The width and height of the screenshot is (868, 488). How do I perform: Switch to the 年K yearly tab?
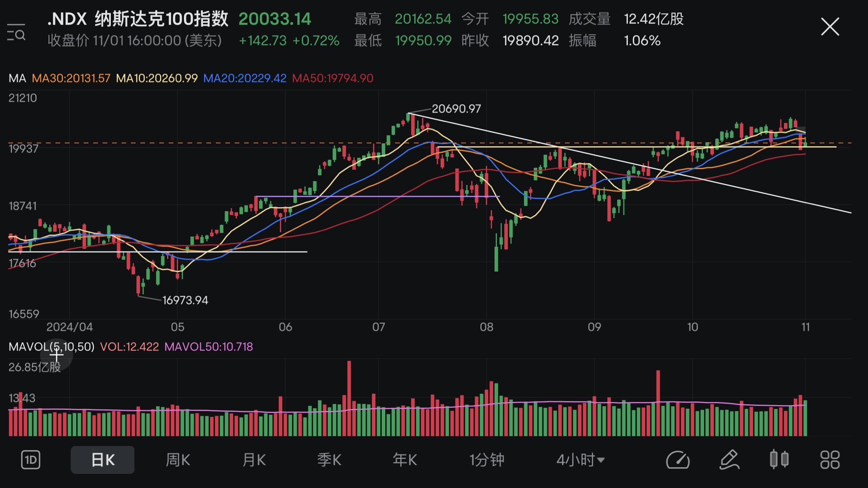(405, 460)
